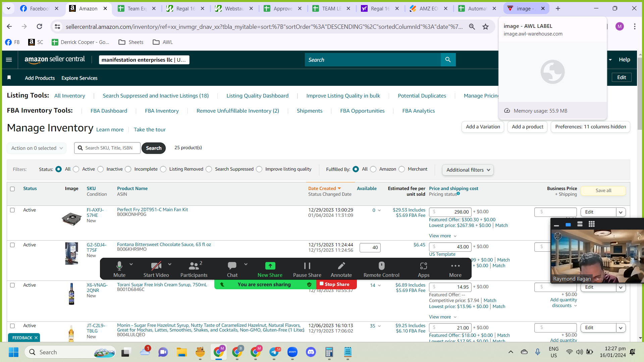The image size is (644, 362).
Task: Select the Inactive status filter
Action: pyautogui.click(x=101, y=169)
